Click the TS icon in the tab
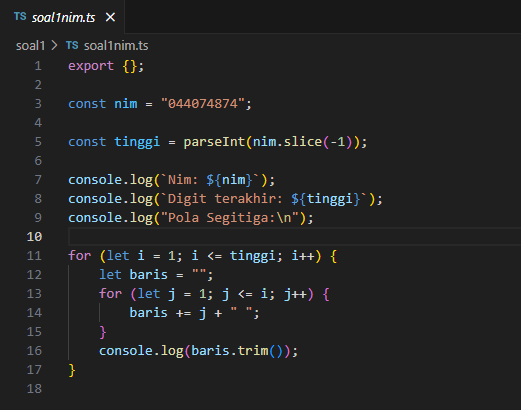Image resolution: width=521 pixels, height=410 pixels. click(20, 16)
